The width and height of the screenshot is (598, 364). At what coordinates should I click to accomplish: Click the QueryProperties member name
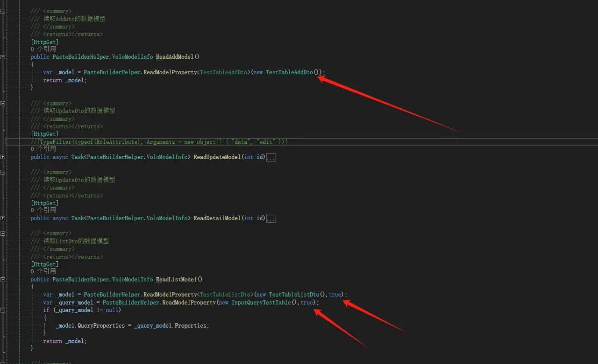click(x=101, y=325)
